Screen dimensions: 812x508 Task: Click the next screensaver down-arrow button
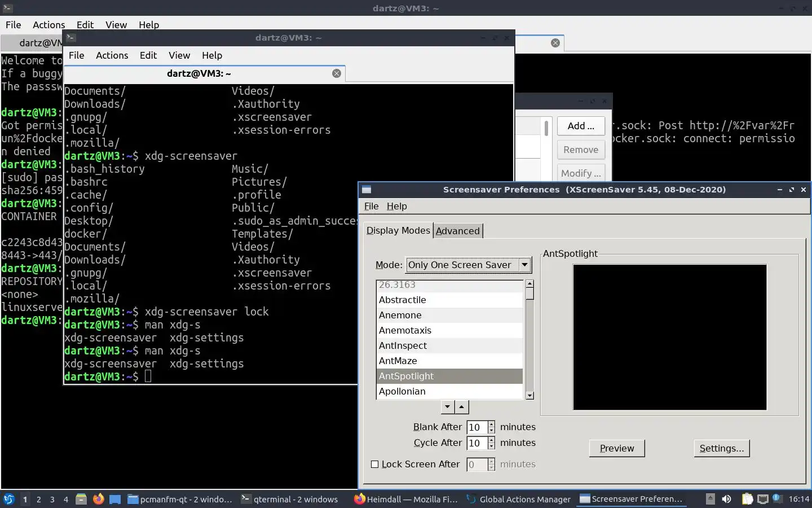tap(447, 406)
